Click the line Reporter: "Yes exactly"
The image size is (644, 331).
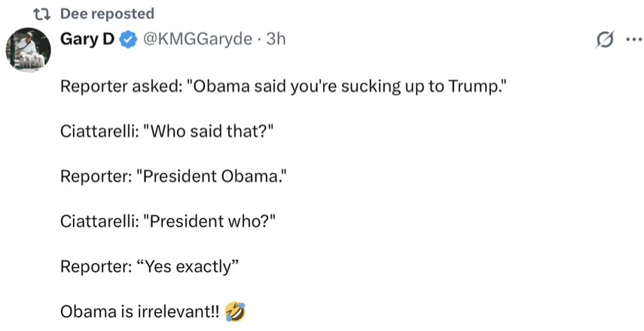click(x=149, y=266)
